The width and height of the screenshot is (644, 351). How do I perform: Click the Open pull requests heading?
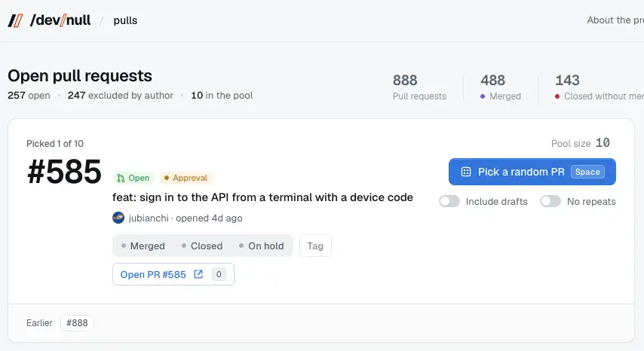pos(80,76)
